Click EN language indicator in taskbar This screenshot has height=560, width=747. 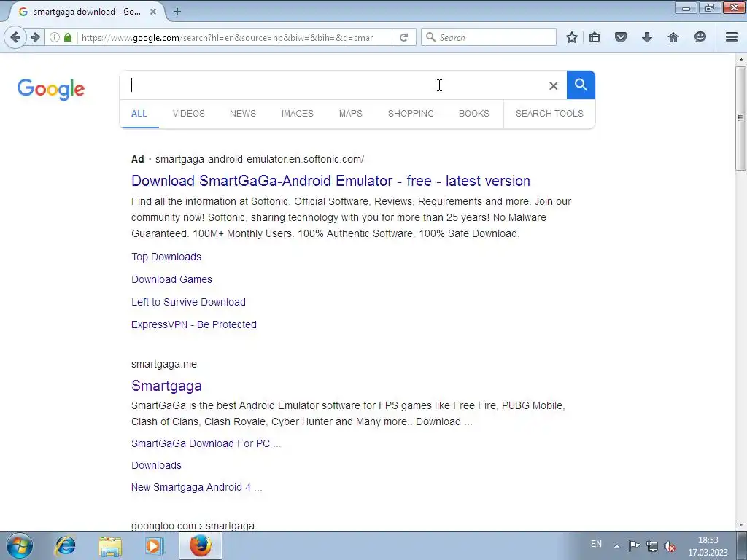596,544
